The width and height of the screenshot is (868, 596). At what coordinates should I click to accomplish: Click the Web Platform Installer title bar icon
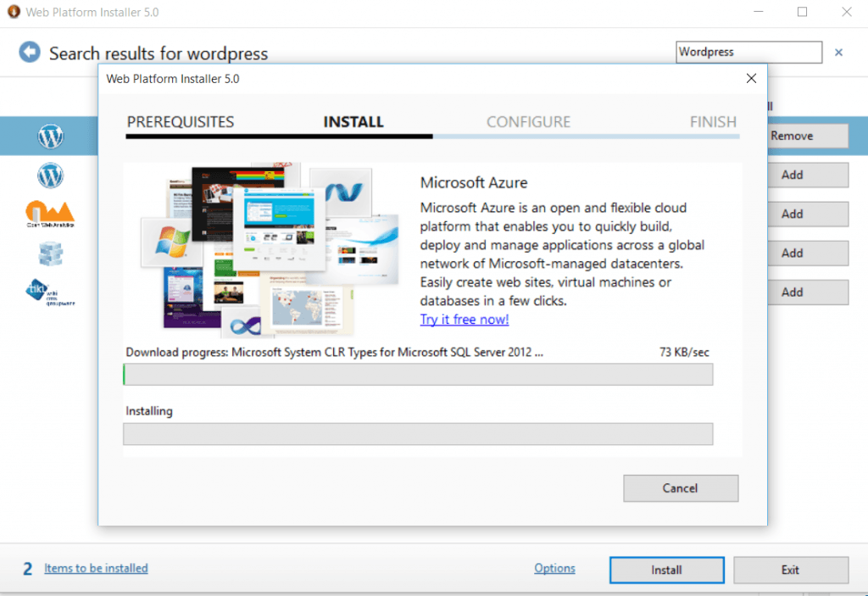[14, 12]
